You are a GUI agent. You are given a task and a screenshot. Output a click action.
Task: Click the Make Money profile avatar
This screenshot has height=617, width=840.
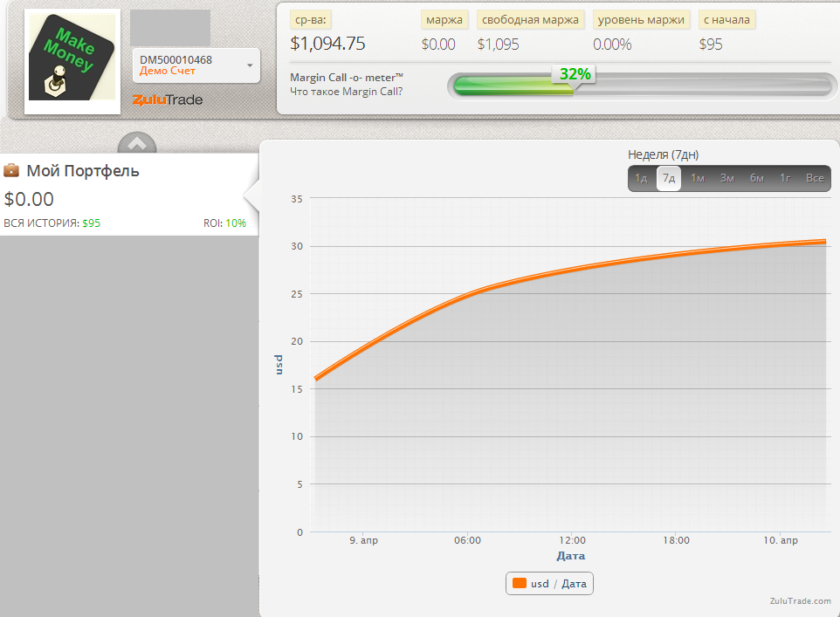click(x=72, y=58)
